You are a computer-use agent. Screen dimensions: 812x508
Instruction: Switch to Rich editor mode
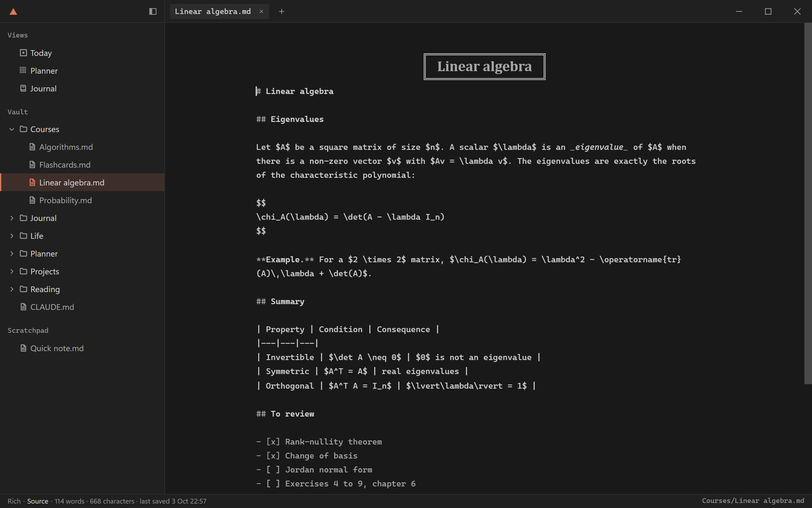coord(14,501)
